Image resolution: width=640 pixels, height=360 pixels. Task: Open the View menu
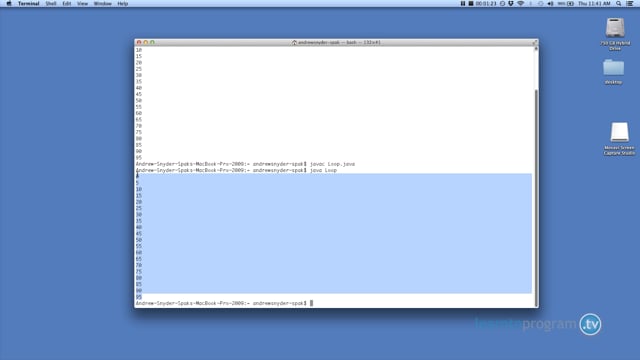pos(82,3)
